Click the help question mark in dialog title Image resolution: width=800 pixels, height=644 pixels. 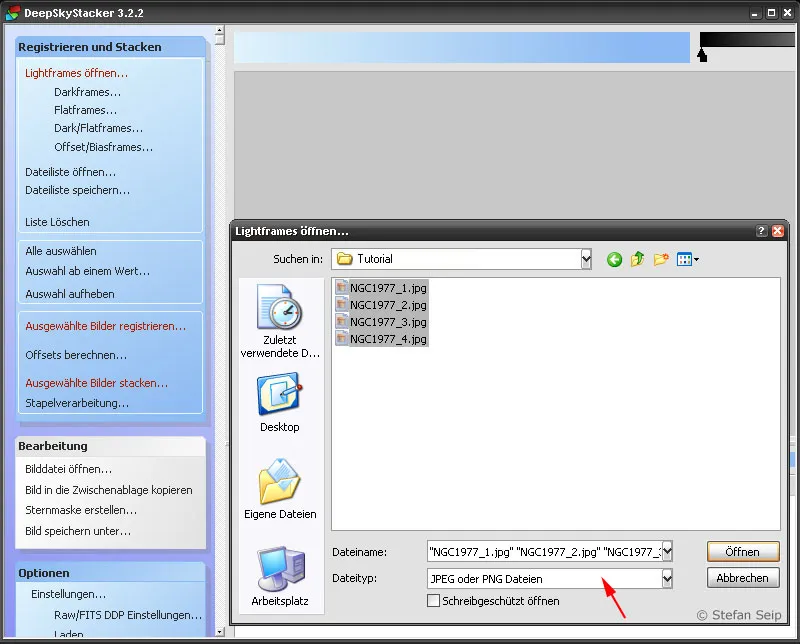pos(761,231)
